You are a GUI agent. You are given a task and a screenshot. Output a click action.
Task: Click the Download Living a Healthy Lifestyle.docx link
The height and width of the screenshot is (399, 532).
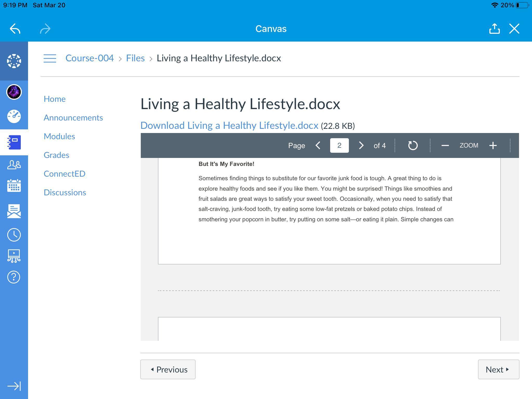229,125
